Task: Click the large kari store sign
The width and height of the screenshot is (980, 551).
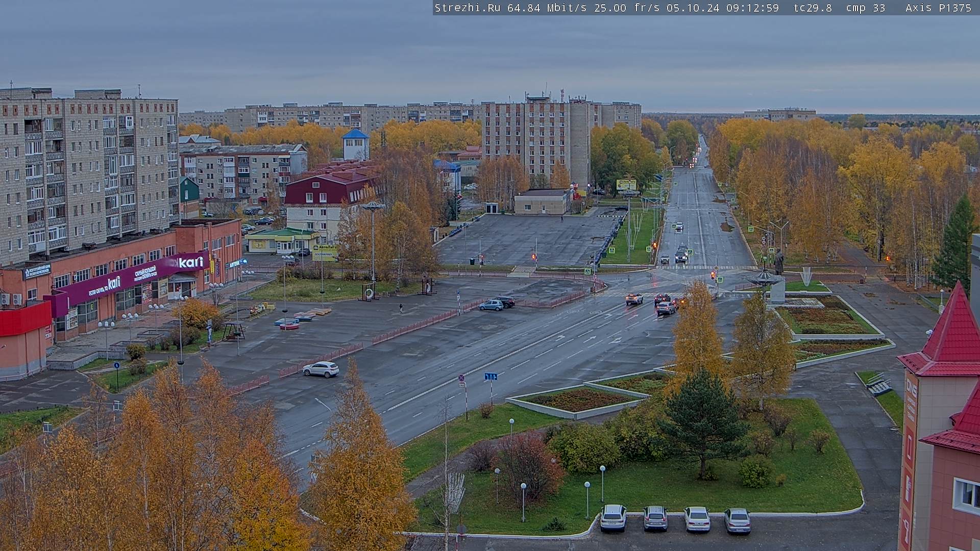Action: (192, 262)
